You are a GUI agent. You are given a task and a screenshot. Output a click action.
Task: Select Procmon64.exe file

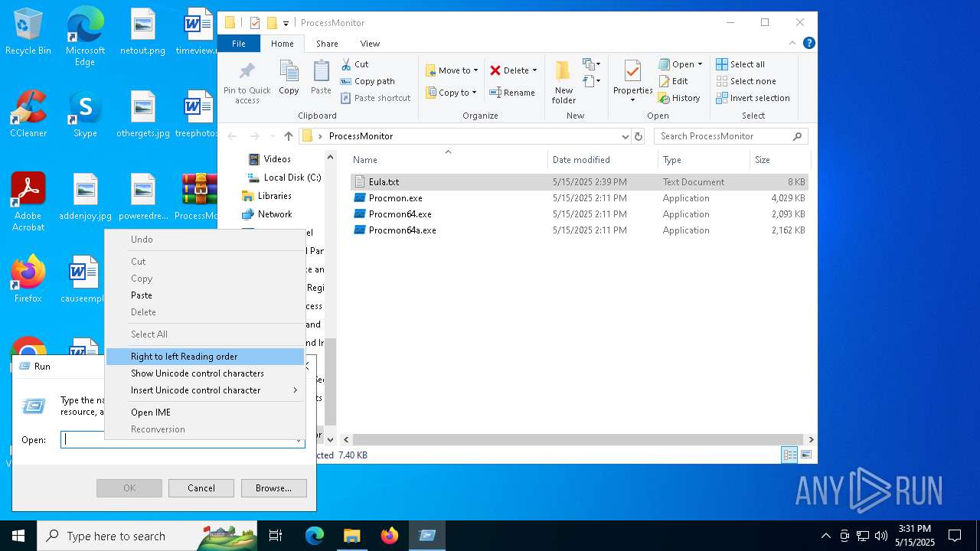(x=579, y=214)
